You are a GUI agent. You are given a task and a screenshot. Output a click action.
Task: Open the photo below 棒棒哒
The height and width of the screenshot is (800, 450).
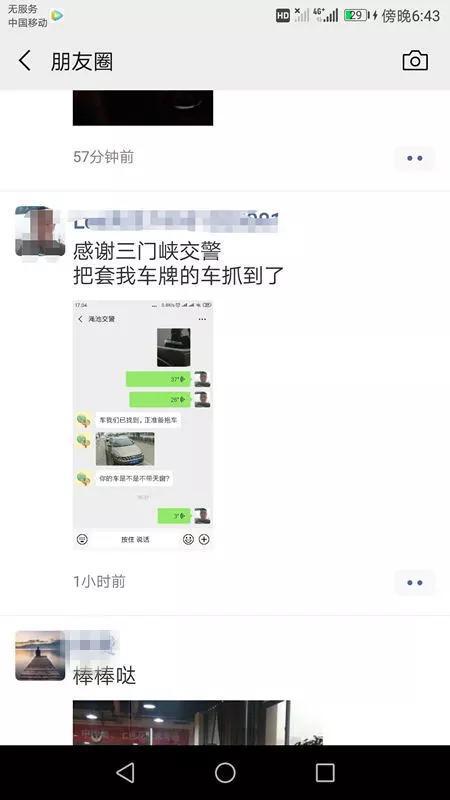click(182, 722)
